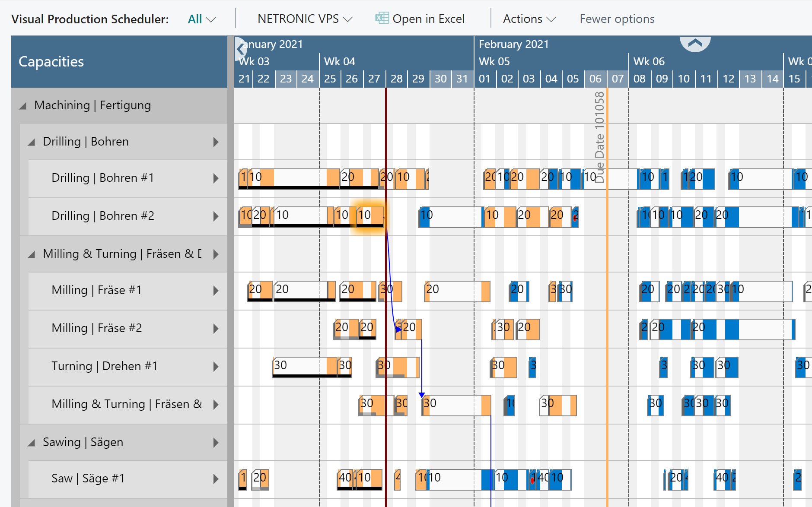Screen dimensions: 812x507
Task: Collapse the Sawing | Sägen group
Action: 31,442
